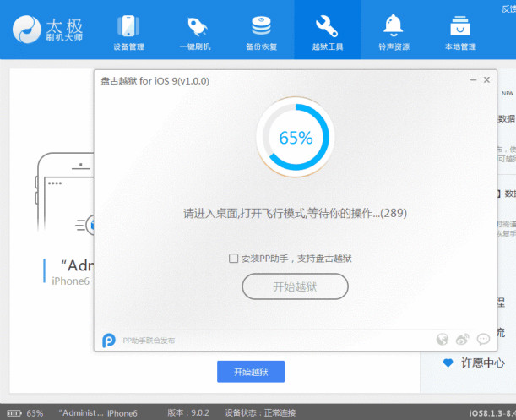Click the 盘古越狱 for iOS 9 title

pyautogui.click(x=155, y=81)
